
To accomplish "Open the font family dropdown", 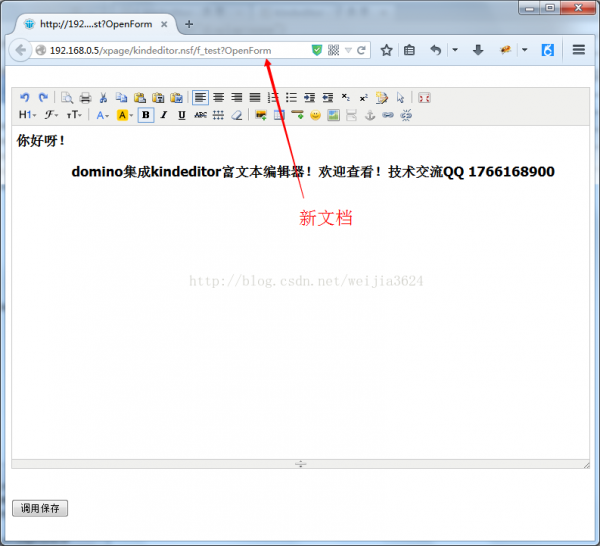I will click(51, 115).
